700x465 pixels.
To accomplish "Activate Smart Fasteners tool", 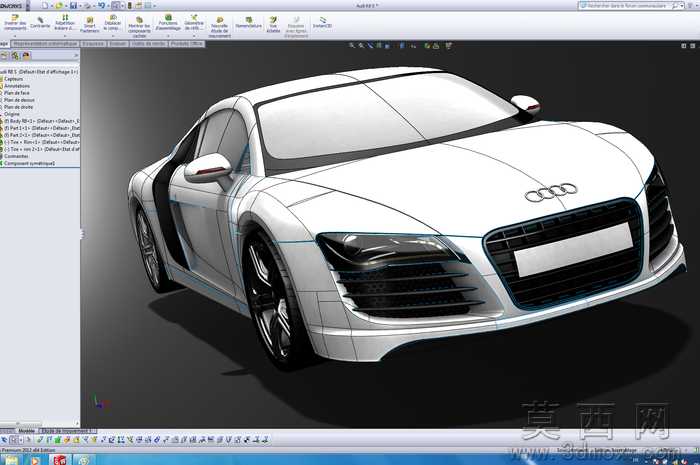I will pyautogui.click(x=90, y=25).
